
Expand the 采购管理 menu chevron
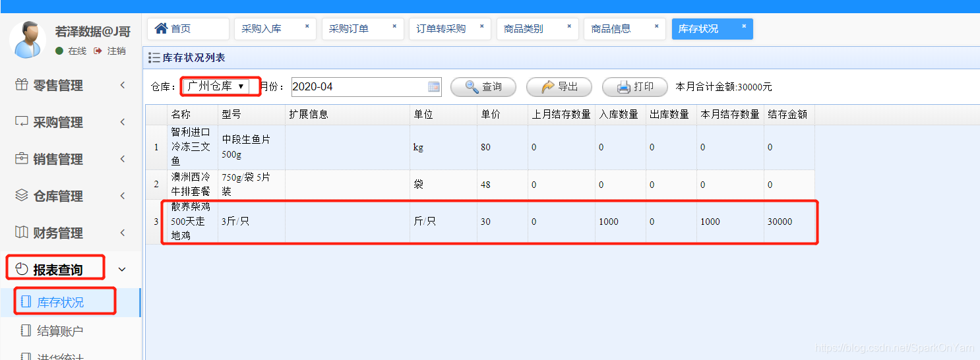coord(123,122)
